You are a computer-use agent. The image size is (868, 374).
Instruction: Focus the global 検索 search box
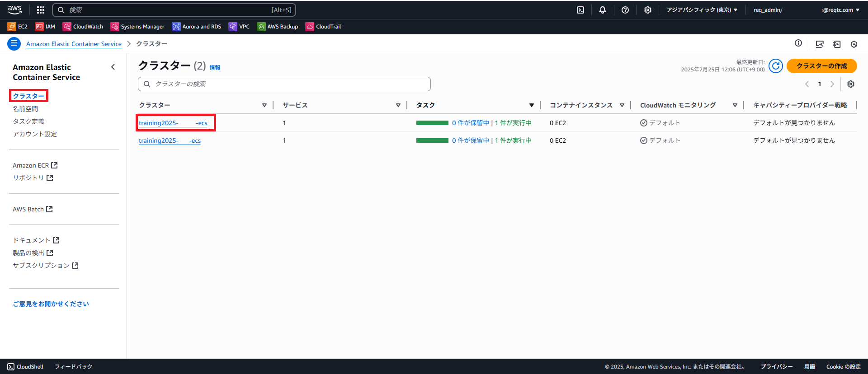174,10
